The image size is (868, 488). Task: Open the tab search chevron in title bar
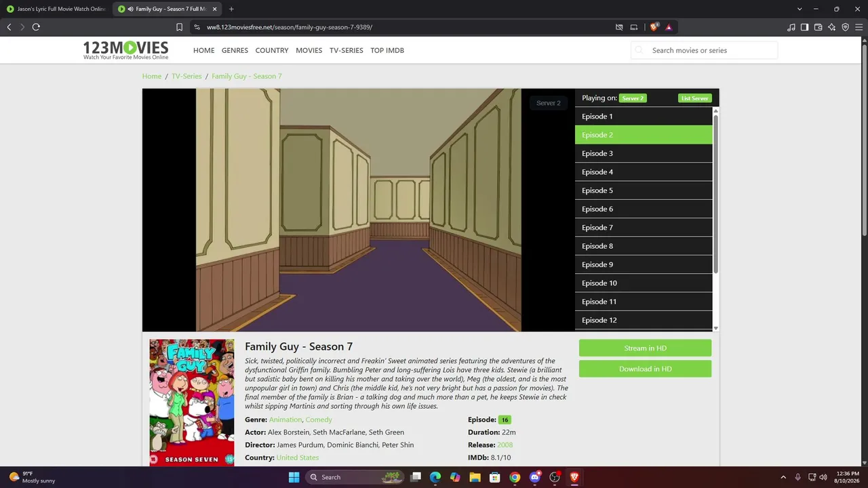800,9
